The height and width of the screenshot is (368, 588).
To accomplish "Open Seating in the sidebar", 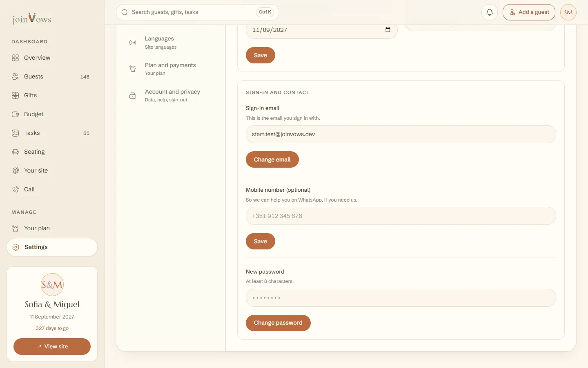I will [x=52, y=152].
